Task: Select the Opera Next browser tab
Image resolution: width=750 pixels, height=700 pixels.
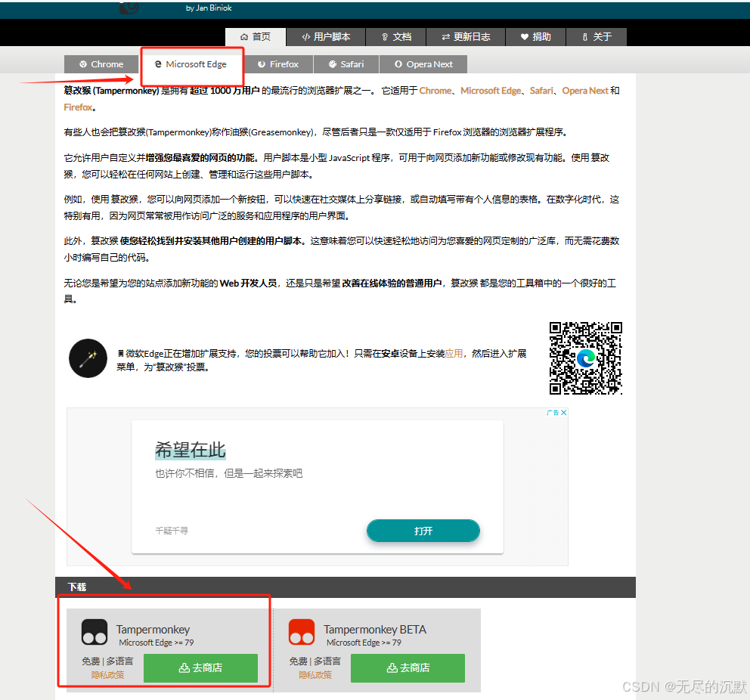Action: click(x=423, y=64)
